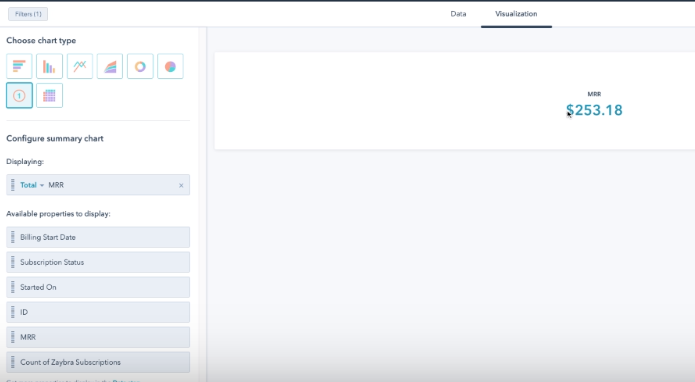Click drag handle of Billing Start Date

(12, 237)
